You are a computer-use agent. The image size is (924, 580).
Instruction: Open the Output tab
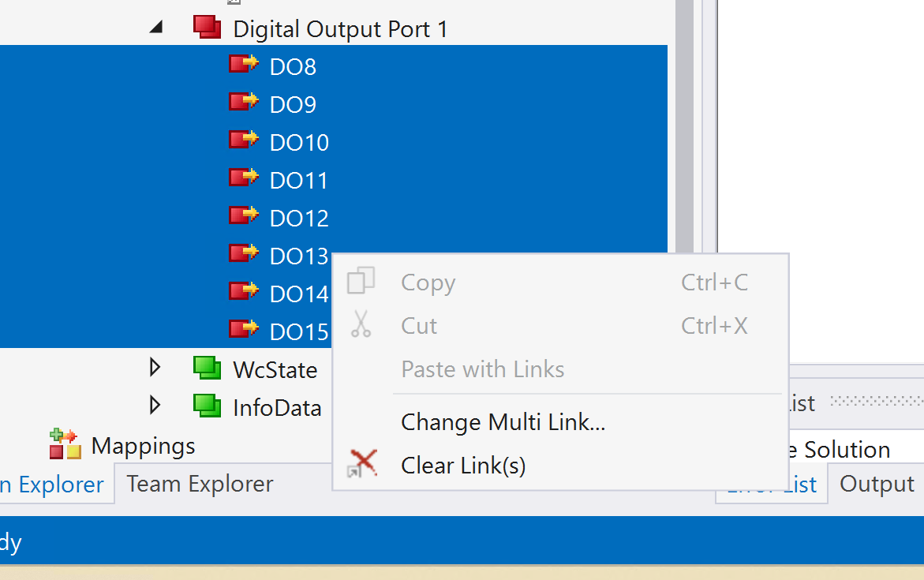(876, 484)
